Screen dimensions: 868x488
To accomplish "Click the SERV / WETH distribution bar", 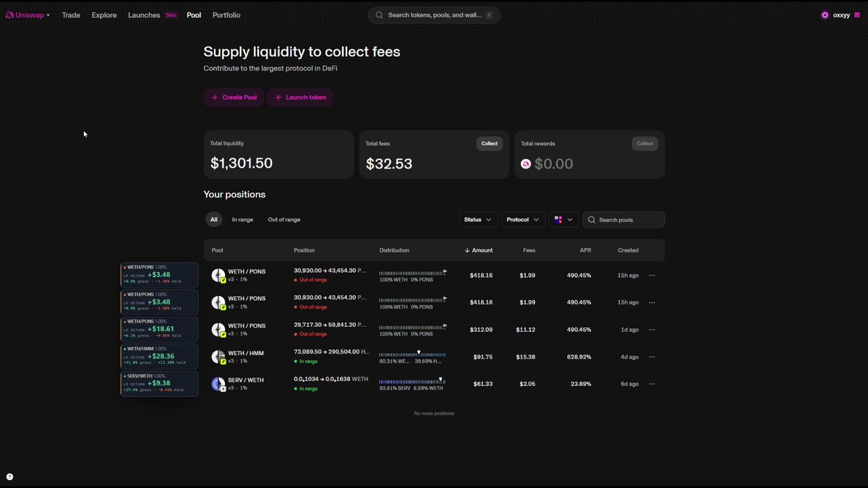I will (x=412, y=381).
